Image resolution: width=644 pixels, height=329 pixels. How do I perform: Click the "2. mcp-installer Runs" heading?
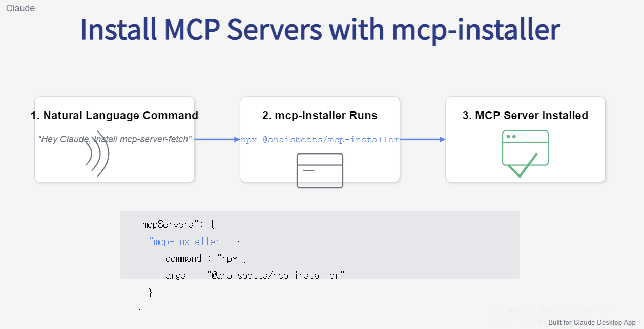[x=320, y=116]
